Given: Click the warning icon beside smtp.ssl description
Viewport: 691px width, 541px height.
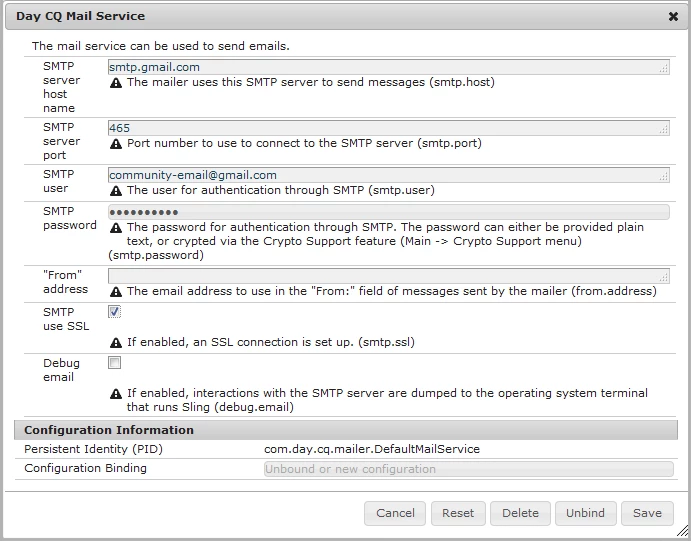Looking at the screenshot, I should click(116, 343).
